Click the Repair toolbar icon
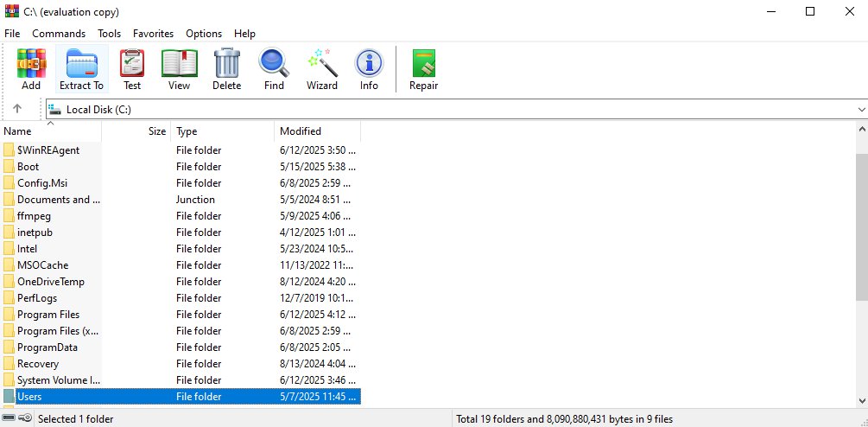The width and height of the screenshot is (868, 427). tap(423, 63)
